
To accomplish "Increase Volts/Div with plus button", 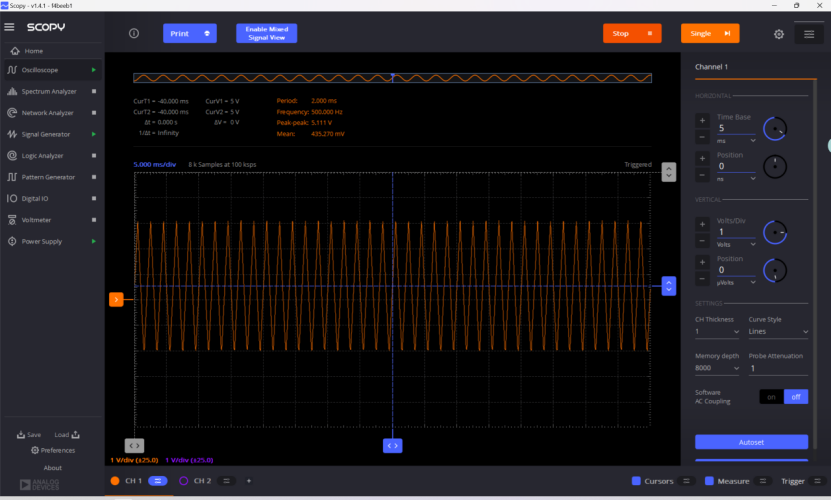I will coord(702,224).
